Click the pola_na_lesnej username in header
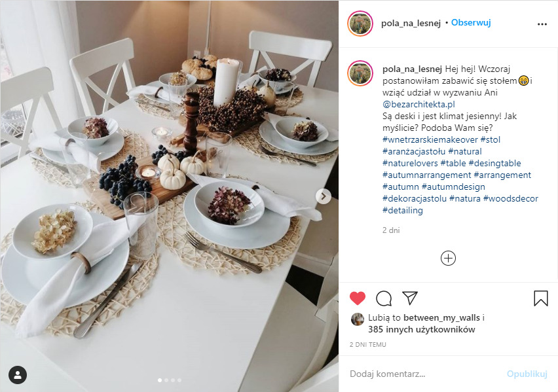This screenshot has width=558, height=392. [411, 23]
